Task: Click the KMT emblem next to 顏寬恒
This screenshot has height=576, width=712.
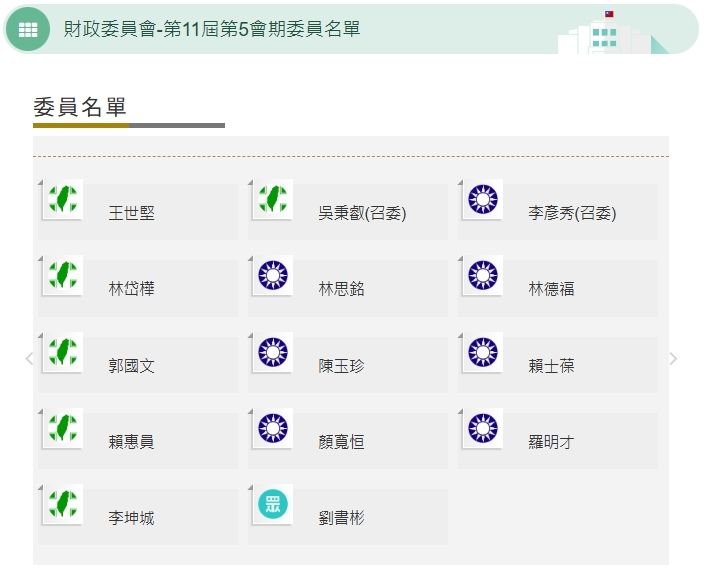Action: [273, 428]
